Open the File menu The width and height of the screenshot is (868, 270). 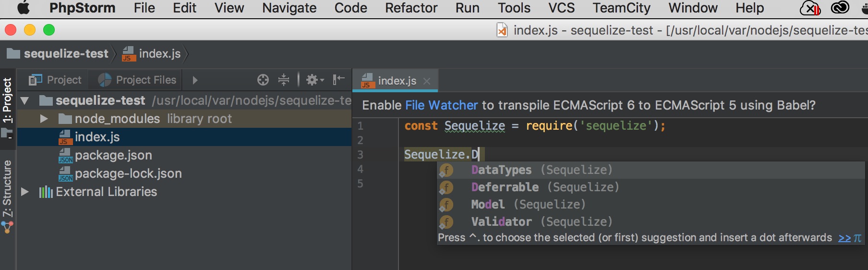pos(145,8)
